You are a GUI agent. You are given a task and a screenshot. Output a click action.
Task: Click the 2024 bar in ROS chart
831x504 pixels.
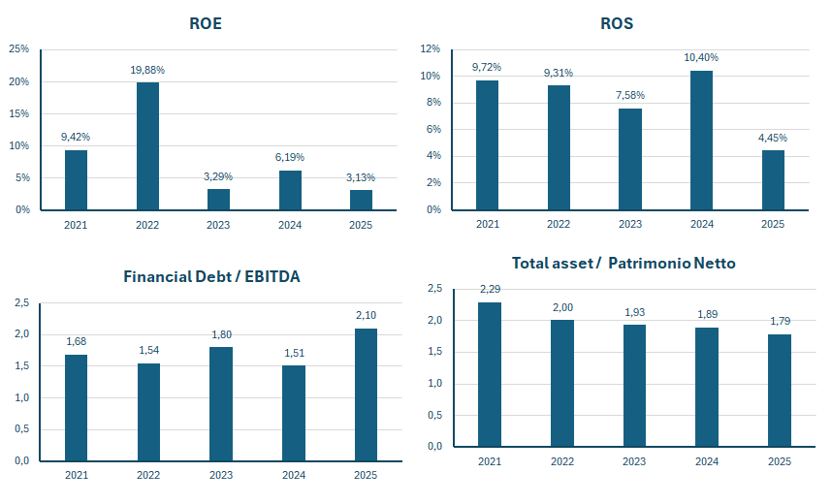(701, 140)
